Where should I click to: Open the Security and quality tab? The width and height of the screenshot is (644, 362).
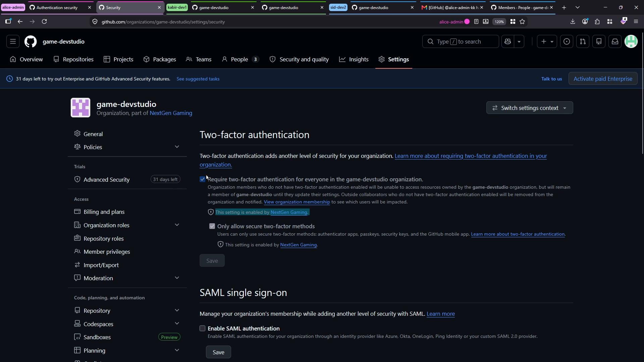(299, 59)
